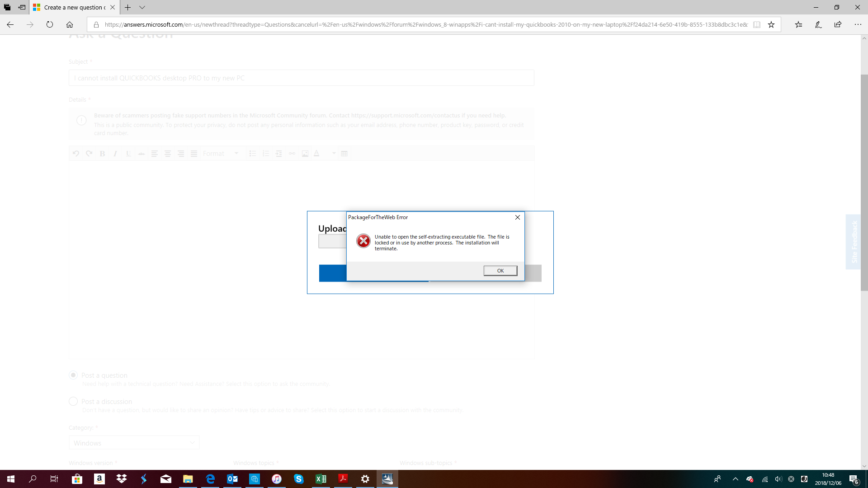Open Skype from the taskbar
This screenshot has width=868, height=488.
tap(299, 479)
